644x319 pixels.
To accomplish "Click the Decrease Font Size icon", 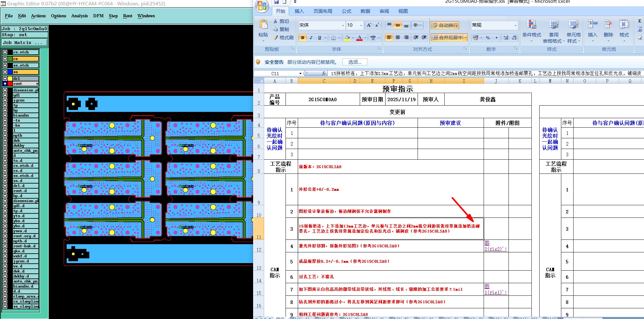I will coord(377,25).
